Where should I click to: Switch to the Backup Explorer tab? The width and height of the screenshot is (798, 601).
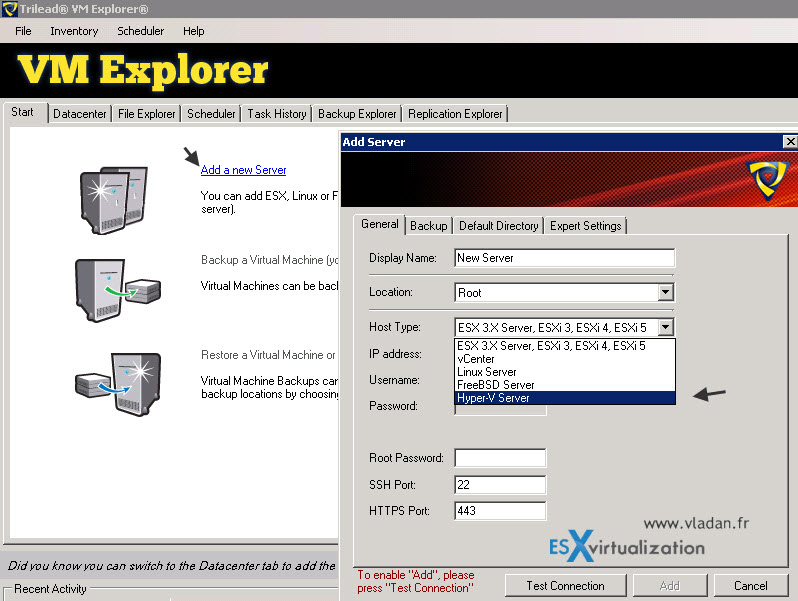(357, 114)
